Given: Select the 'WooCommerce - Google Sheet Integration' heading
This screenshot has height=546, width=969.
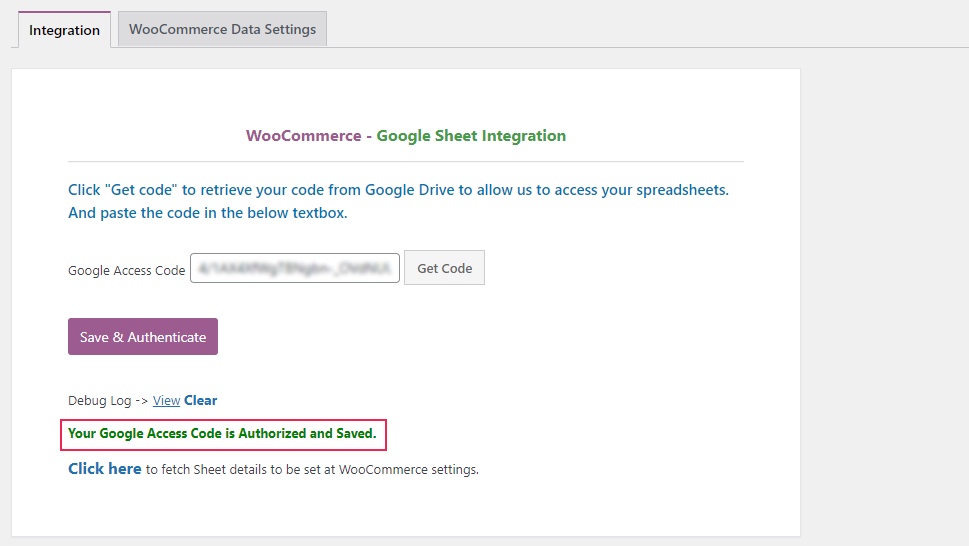Looking at the screenshot, I should click(x=406, y=136).
